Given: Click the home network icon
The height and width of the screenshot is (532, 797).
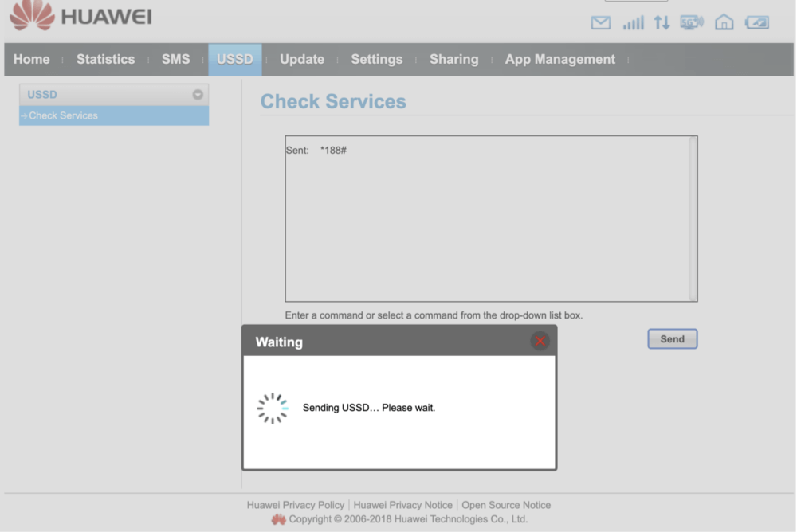Looking at the screenshot, I should [x=724, y=23].
